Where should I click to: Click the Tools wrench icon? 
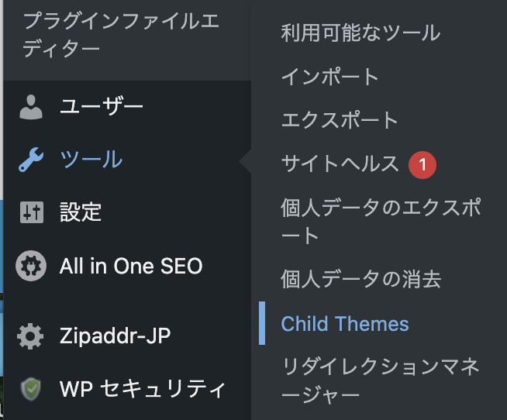coord(31,160)
